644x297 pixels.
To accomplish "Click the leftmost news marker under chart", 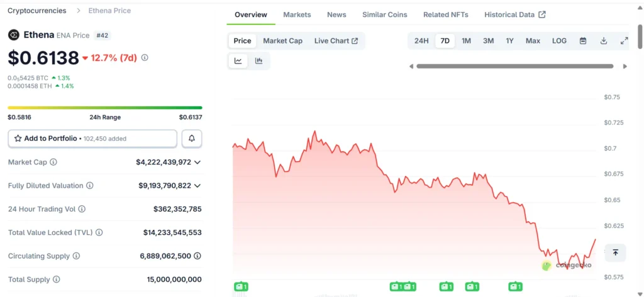I will coord(241,286).
